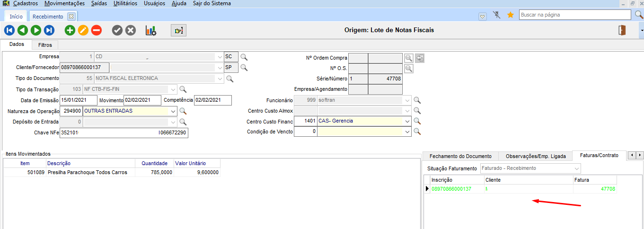Open the chart settings report icon
This screenshot has height=229, width=644.
[151, 30]
